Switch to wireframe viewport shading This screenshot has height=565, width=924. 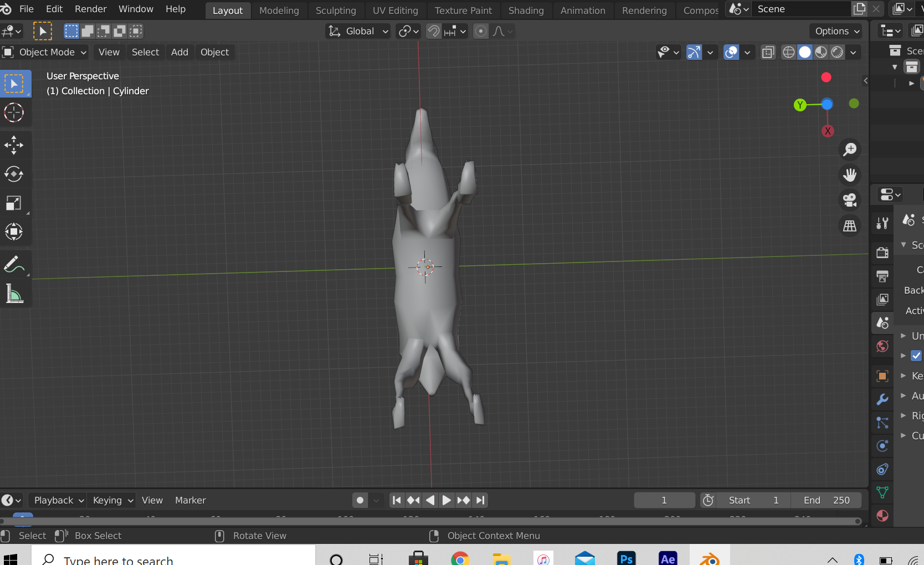pyautogui.click(x=788, y=52)
